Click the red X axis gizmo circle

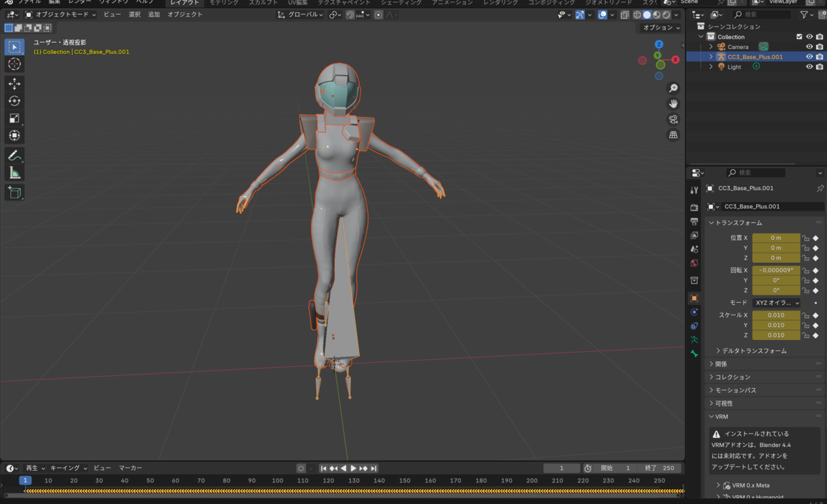pyautogui.click(x=675, y=60)
